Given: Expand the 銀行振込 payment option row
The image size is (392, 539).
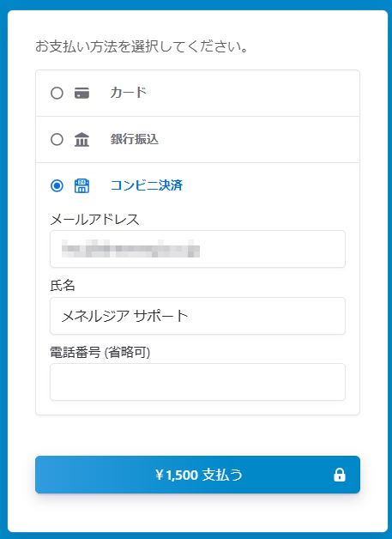Looking at the screenshot, I should coord(197,140).
